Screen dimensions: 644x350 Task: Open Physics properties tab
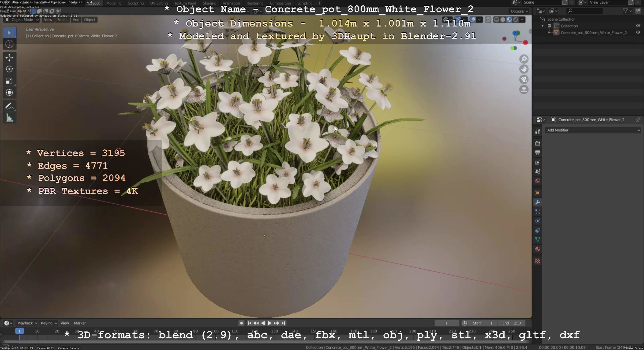pyautogui.click(x=538, y=221)
